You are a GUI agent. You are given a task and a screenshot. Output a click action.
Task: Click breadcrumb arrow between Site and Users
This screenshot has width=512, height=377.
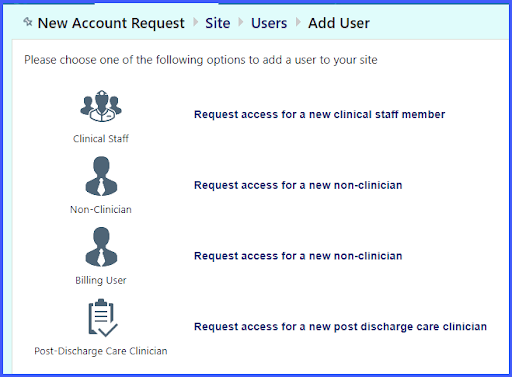241,22
